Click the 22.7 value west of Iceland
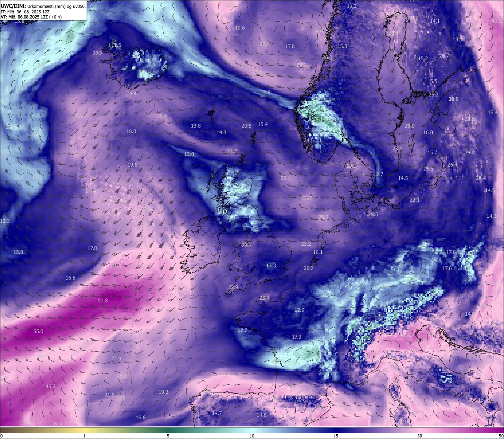 (98, 53)
